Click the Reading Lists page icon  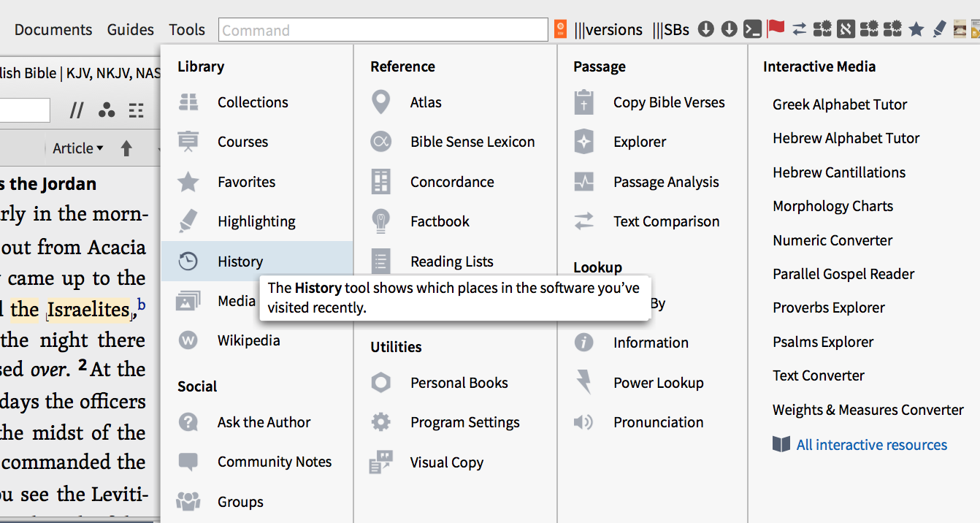(380, 261)
